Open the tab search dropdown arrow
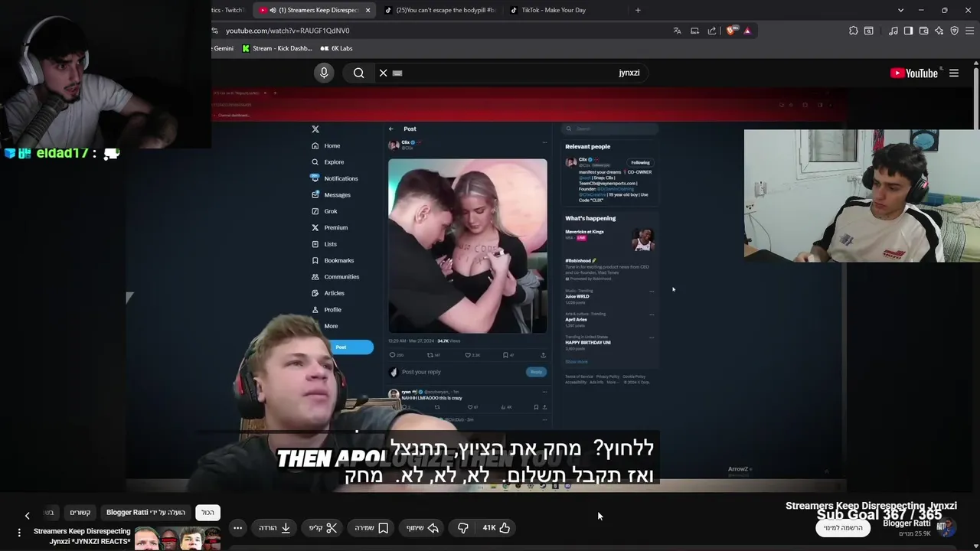Viewport: 980px width, 551px height. [x=900, y=10]
